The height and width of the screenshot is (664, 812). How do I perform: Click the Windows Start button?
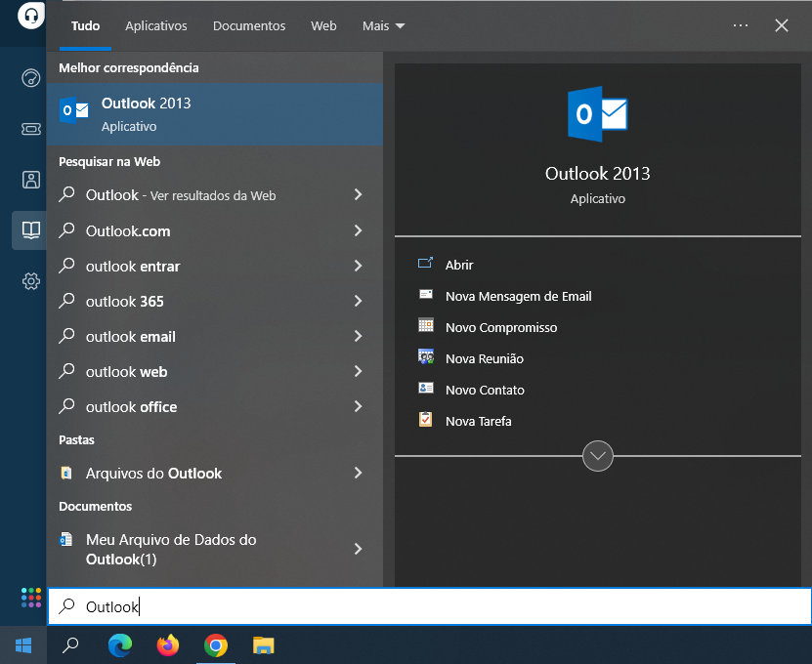[23, 645]
